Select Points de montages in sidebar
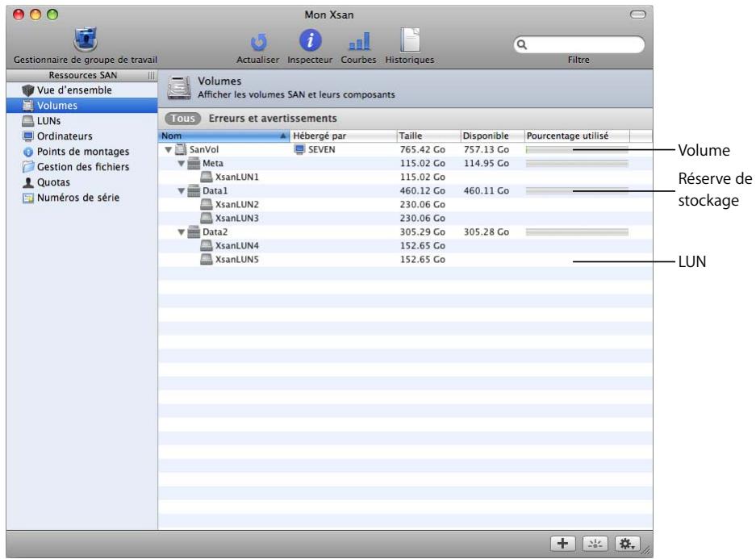756x559 pixels. click(76, 152)
